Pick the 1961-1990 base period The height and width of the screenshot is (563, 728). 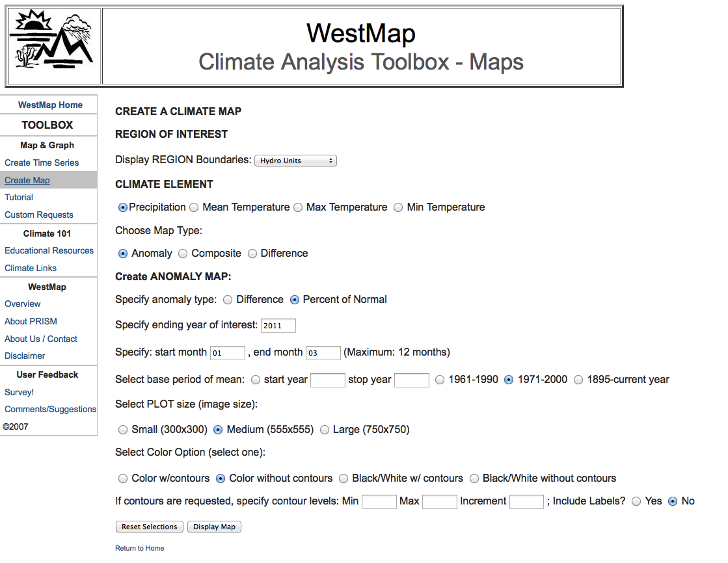point(440,380)
